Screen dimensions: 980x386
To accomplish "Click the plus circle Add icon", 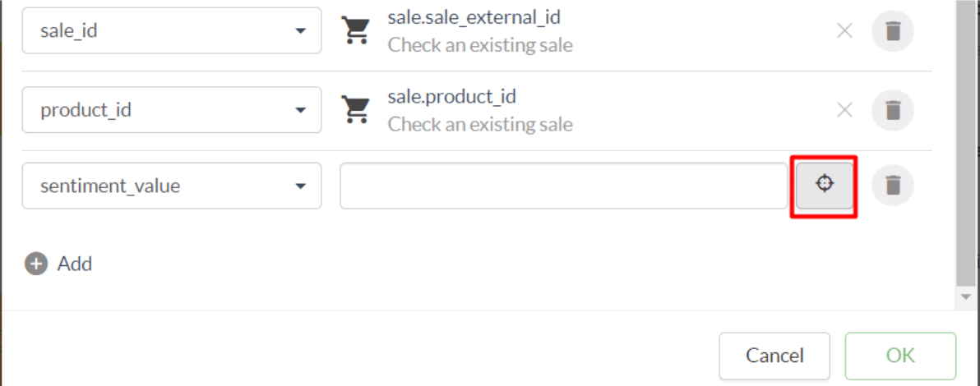I will point(36,264).
